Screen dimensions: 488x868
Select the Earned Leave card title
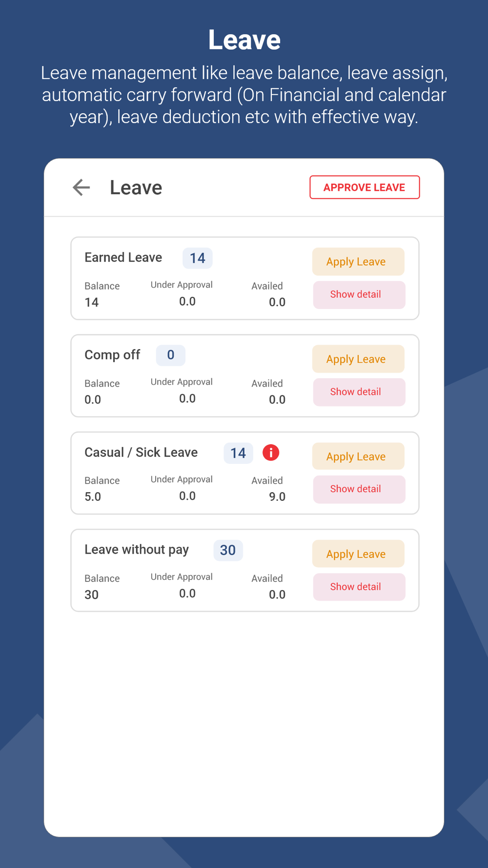[x=123, y=258]
